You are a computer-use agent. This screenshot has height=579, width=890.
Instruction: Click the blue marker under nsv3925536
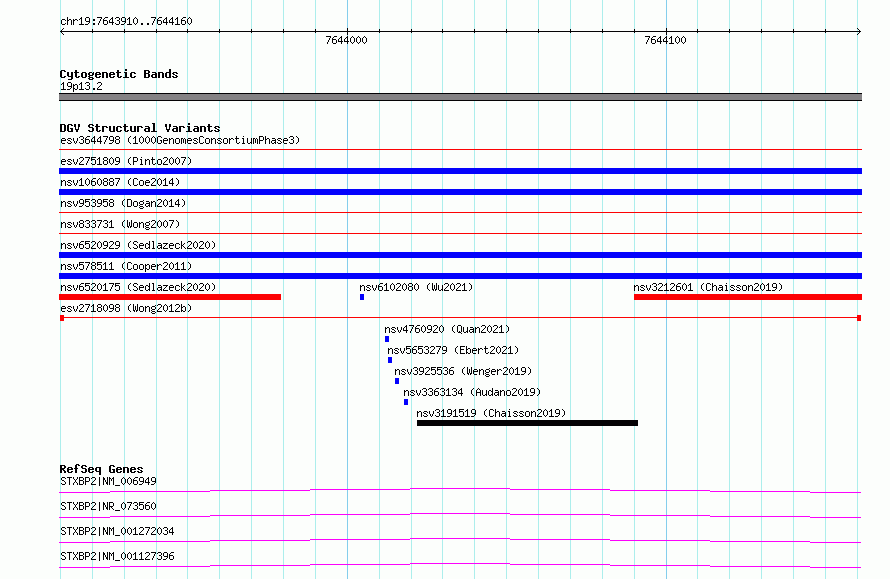[397, 381]
